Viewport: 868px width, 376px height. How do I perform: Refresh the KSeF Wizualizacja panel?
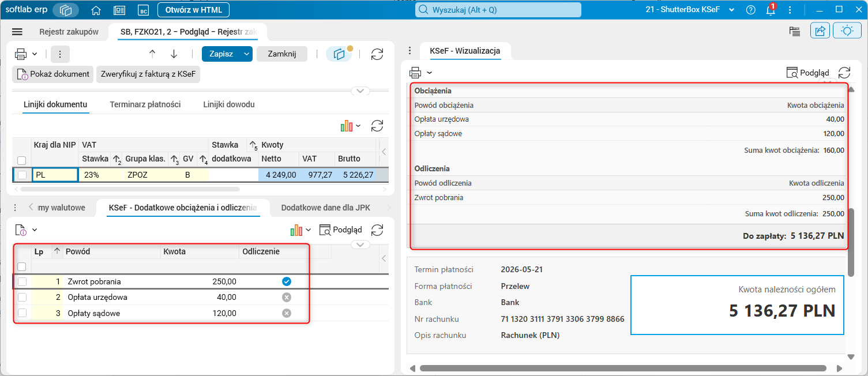[x=844, y=73]
